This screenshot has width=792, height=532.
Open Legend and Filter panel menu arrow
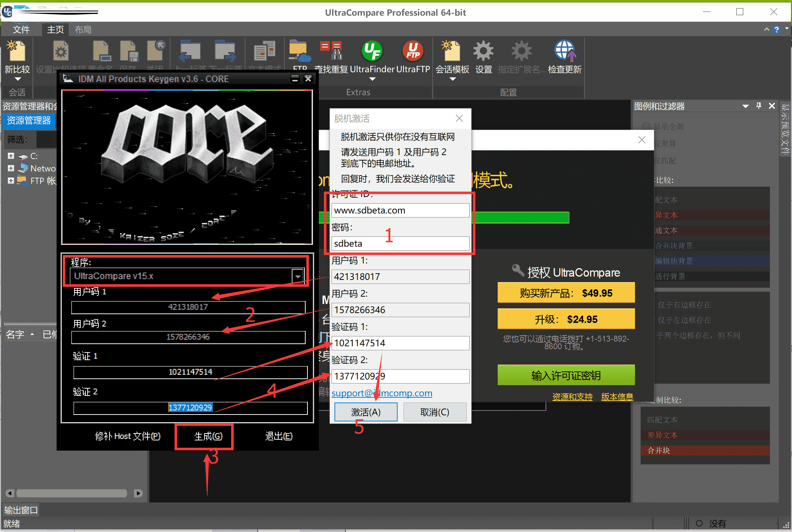[746, 106]
